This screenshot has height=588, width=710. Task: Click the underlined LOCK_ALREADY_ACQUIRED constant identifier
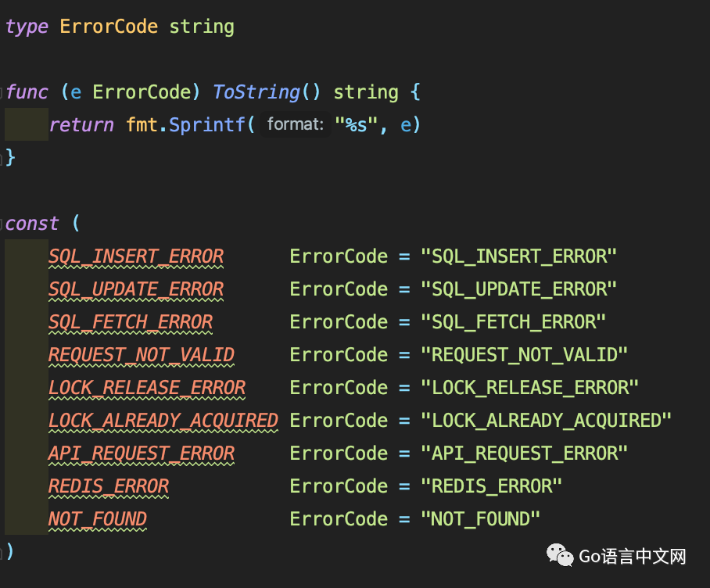tap(163, 421)
